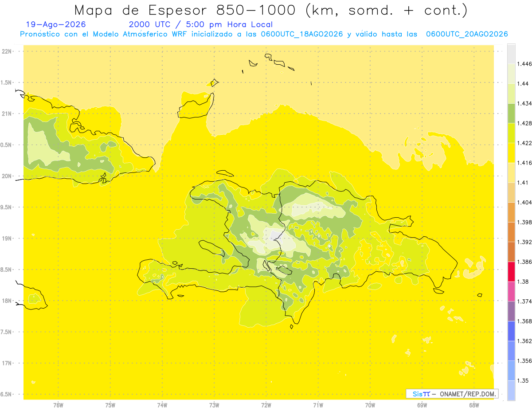Click the legend value 1.386
Viewport: 532px width, 411px height.
tap(524, 262)
